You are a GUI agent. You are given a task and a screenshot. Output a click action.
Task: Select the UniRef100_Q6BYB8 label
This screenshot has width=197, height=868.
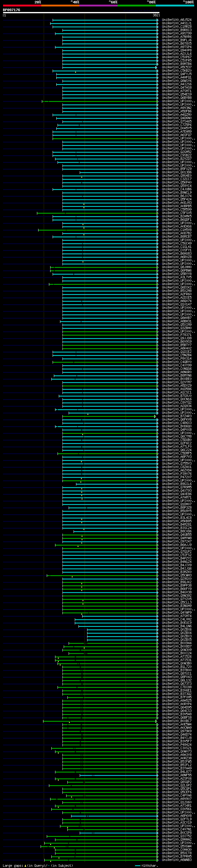coord(177,98)
